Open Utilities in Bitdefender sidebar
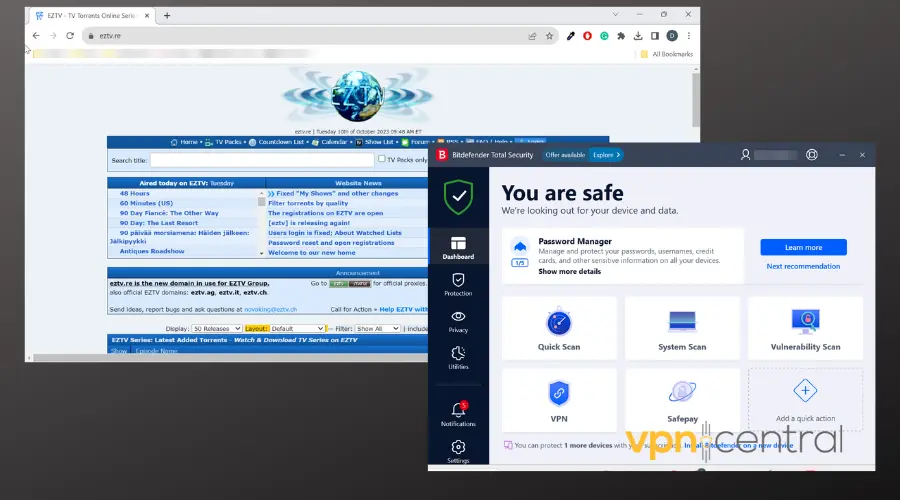The image size is (900, 500). coord(458,358)
